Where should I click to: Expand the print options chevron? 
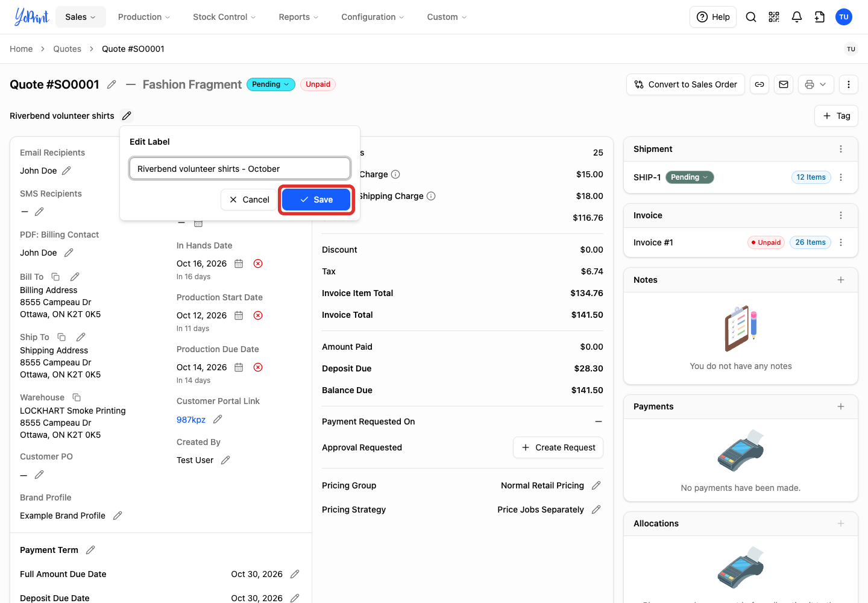coord(823,84)
